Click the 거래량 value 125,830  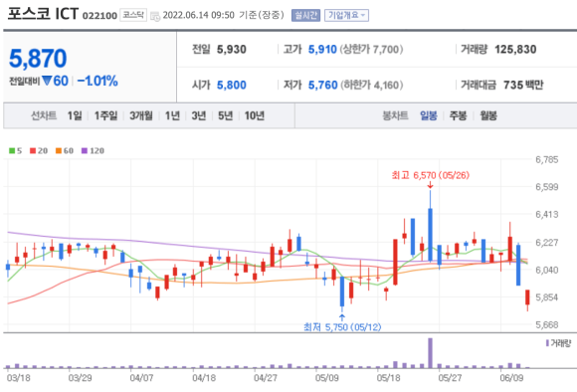pyautogui.click(x=515, y=50)
